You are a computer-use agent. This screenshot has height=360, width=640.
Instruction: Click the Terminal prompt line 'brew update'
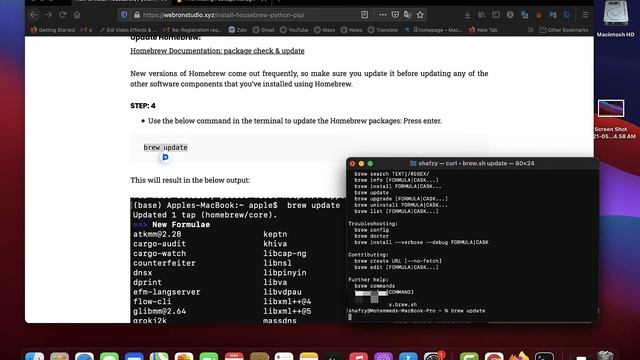pos(417,311)
